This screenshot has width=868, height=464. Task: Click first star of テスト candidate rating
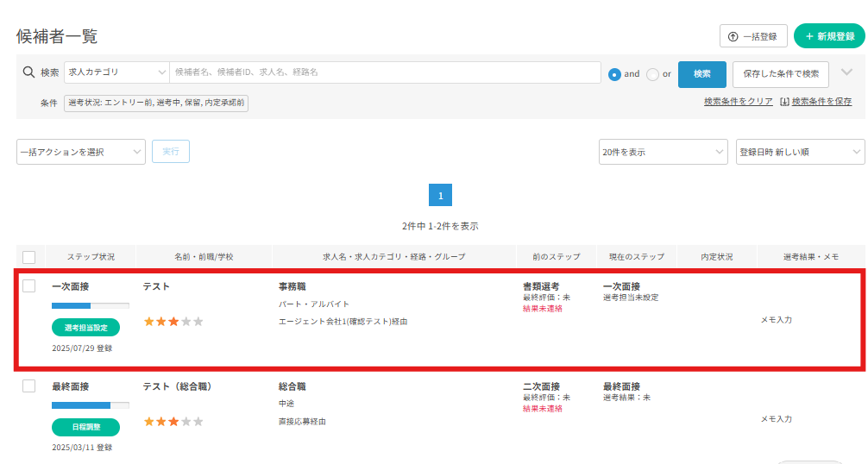tap(148, 322)
